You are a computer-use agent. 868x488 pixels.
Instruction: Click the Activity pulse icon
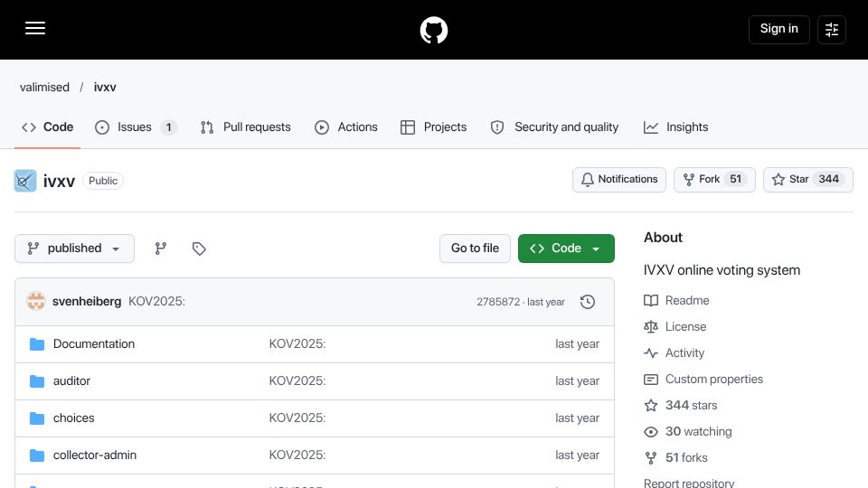pos(651,353)
